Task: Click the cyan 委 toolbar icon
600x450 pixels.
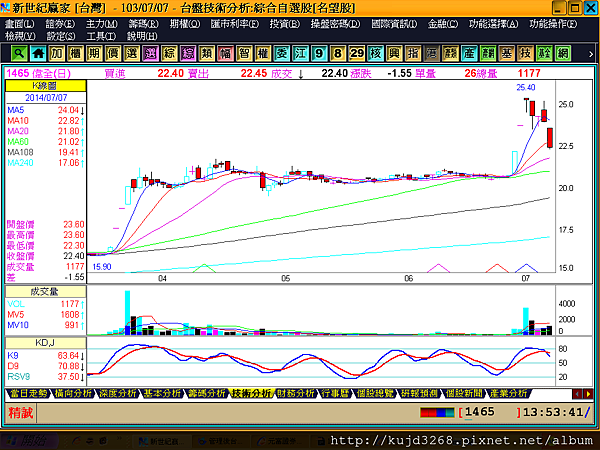Action: coord(282,53)
